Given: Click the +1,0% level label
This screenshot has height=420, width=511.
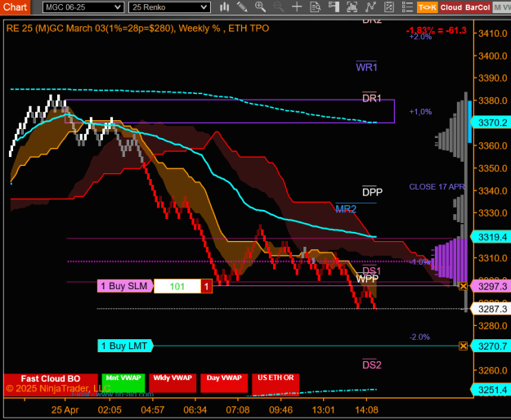Looking at the screenshot, I should point(420,112).
